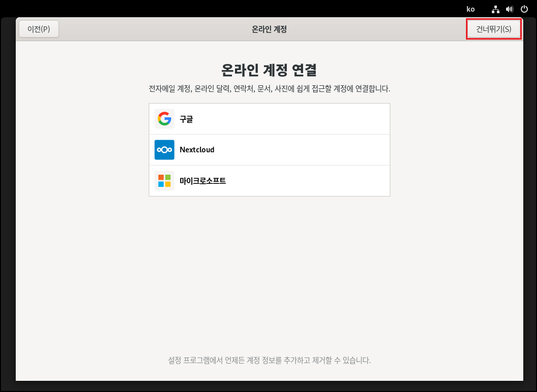Open the 'ko' input language indicator
The width and height of the screenshot is (537, 392).
tap(471, 9)
